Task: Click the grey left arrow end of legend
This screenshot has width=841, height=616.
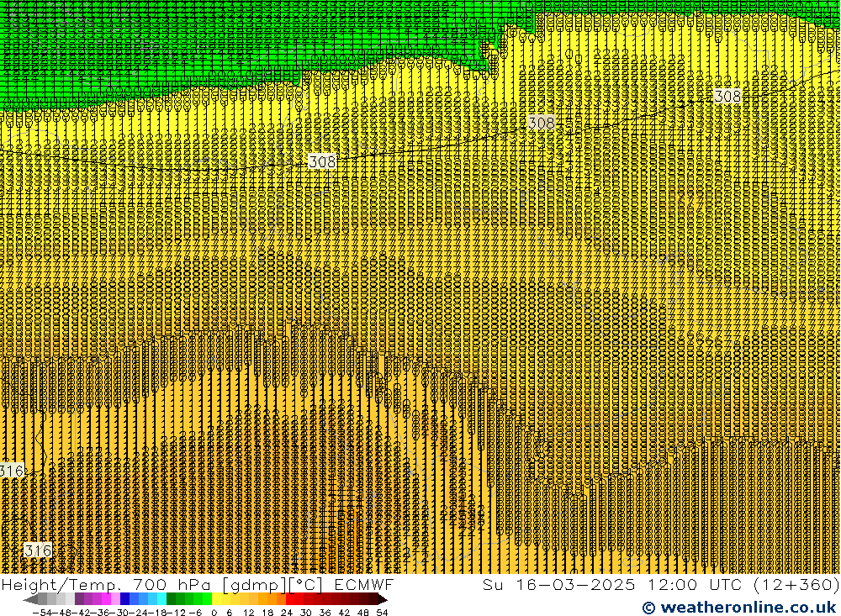Action: (30, 599)
